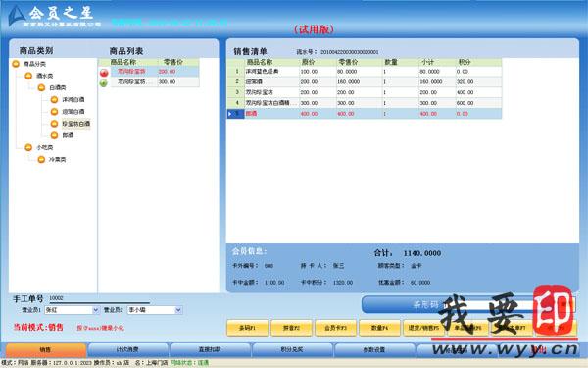Switch to the 计次消费 tab

[x=127, y=350]
